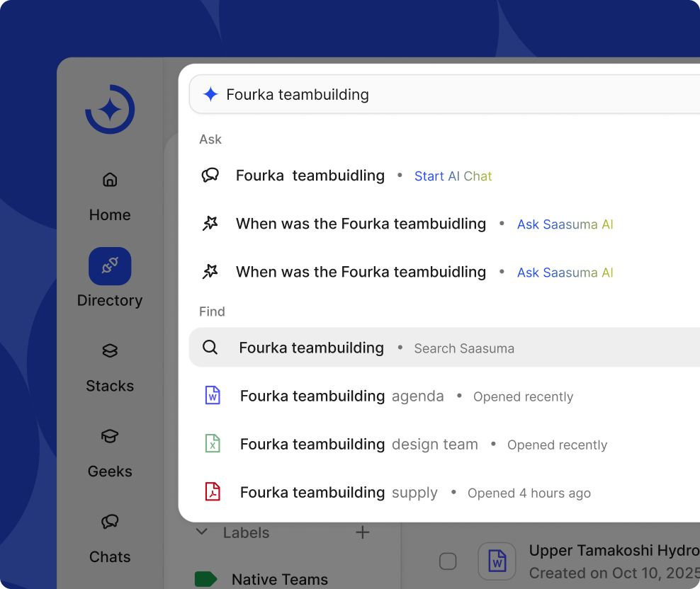
Task: Add a new label with plus button
Action: pyautogui.click(x=362, y=532)
